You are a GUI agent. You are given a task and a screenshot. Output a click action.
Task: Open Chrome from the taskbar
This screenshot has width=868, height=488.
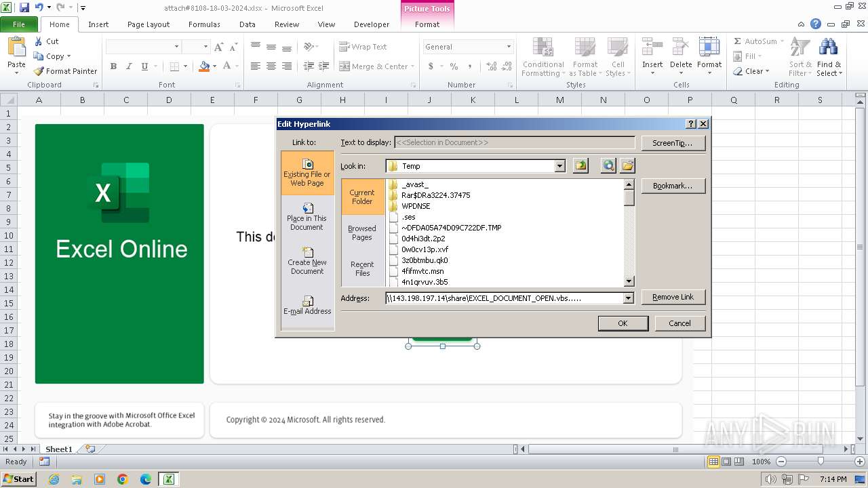[123, 479]
